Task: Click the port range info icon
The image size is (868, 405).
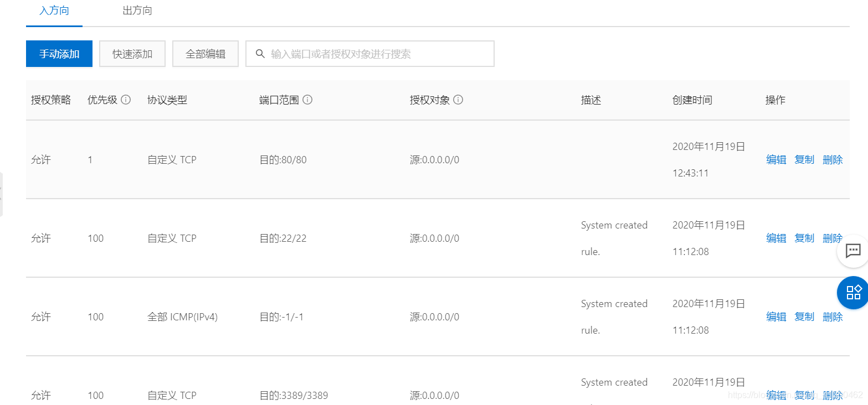Action: point(307,100)
